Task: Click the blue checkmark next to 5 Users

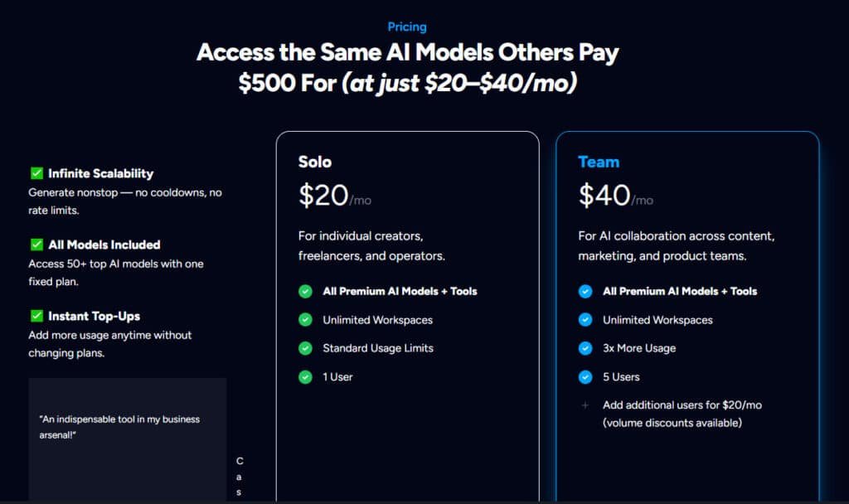Action: [584, 376]
